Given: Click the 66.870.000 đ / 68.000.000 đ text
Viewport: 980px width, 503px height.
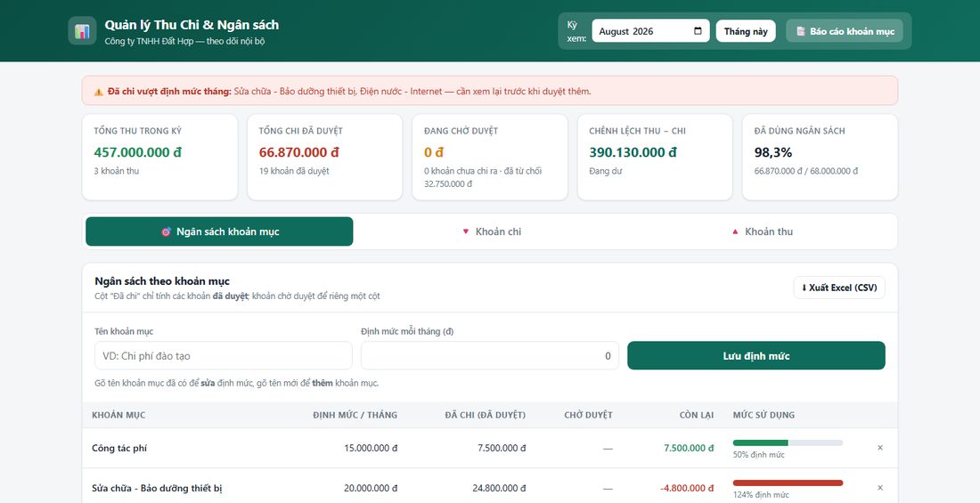Looking at the screenshot, I should [806, 171].
